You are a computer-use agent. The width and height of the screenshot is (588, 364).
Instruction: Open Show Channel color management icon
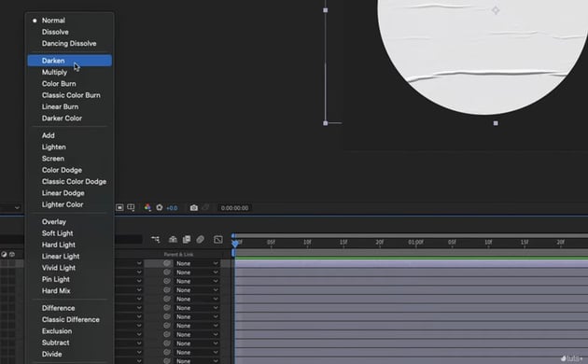pyautogui.click(x=147, y=208)
